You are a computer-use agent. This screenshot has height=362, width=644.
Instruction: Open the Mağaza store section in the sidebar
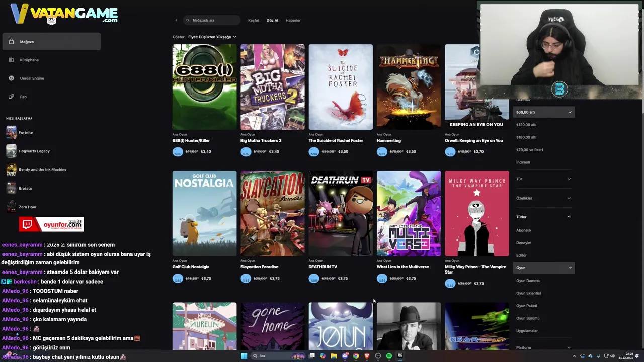[51, 41]
